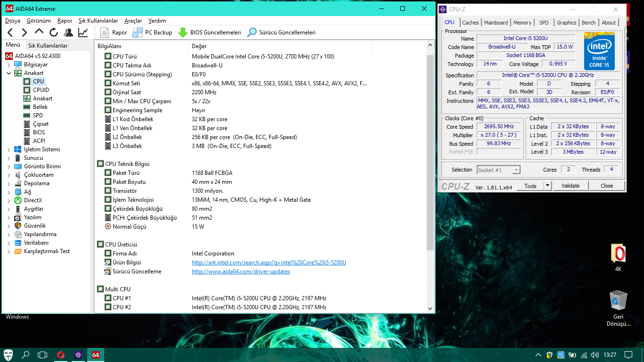
Task: Open Task View on the taskbar
Action: pos(42,354)
